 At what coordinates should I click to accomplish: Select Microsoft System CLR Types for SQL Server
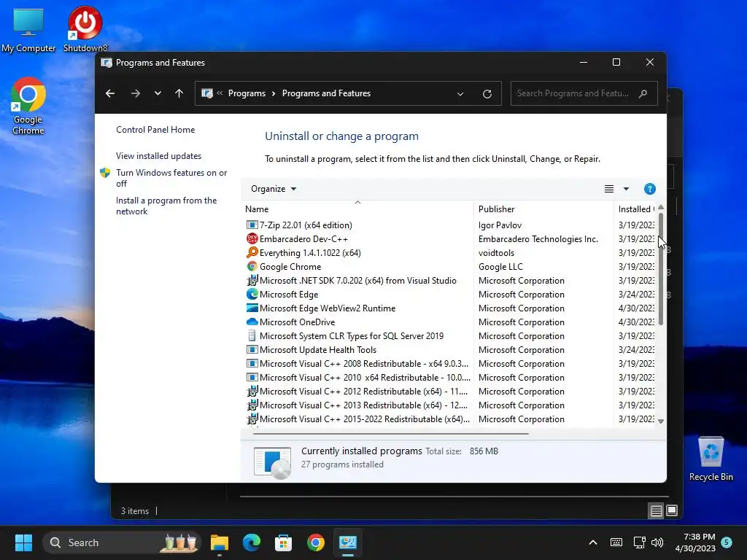click(x=352, y=335)
